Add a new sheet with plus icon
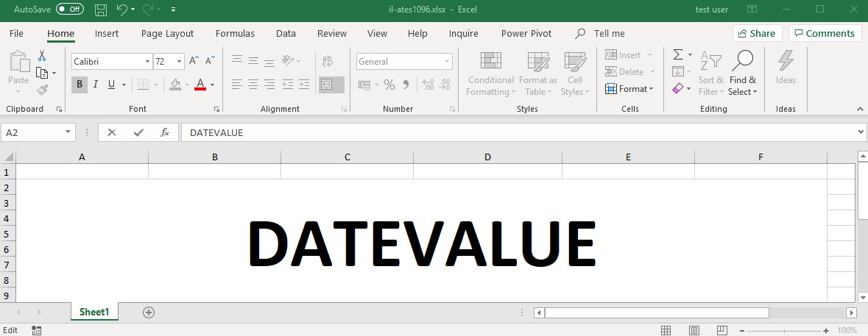The image size is (868, 336). pos(149,312)
